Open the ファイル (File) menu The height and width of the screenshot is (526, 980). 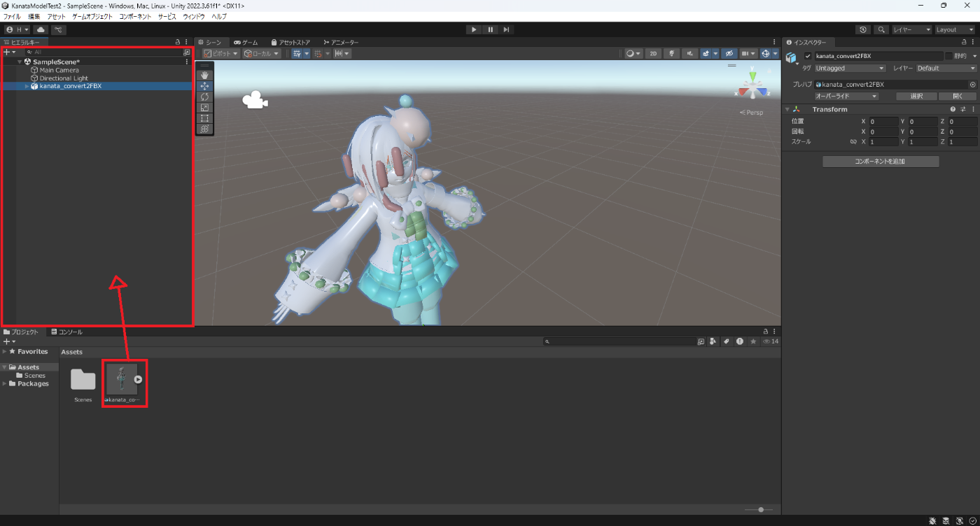pyautogui.click(x=12, y=16)
